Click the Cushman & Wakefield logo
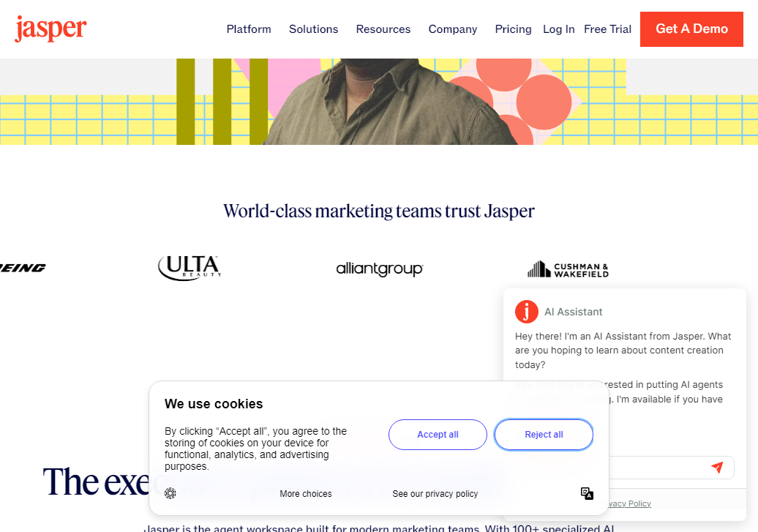Viewport: 758px width, 532px height. 568,269
